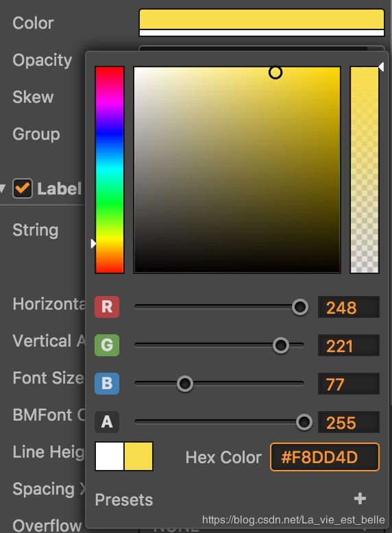The height and width of the screenshot is (533, 392).
Task: Click the red value field 248
Action: point(348,307)
